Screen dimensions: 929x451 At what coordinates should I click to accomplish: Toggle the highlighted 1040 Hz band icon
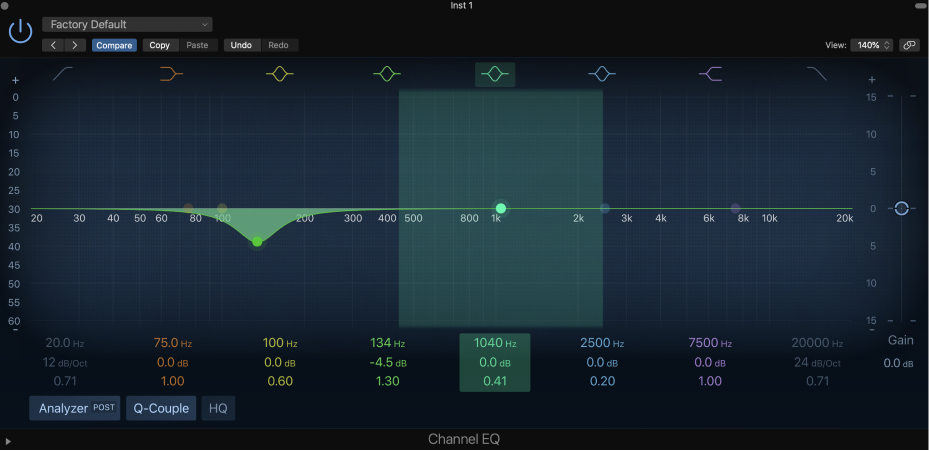tap(495, 75)
